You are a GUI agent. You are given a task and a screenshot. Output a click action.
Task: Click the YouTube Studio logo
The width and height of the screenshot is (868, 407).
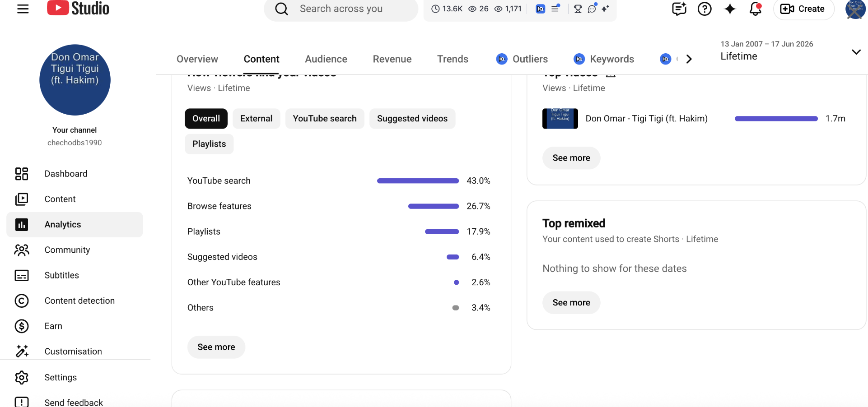pos(78,8)
